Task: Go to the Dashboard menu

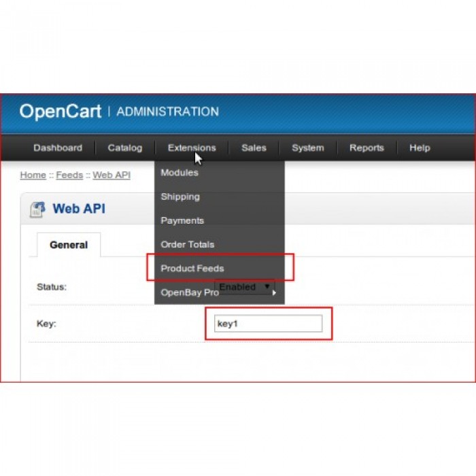Action: pyautogui.click(x=58, y=148)
